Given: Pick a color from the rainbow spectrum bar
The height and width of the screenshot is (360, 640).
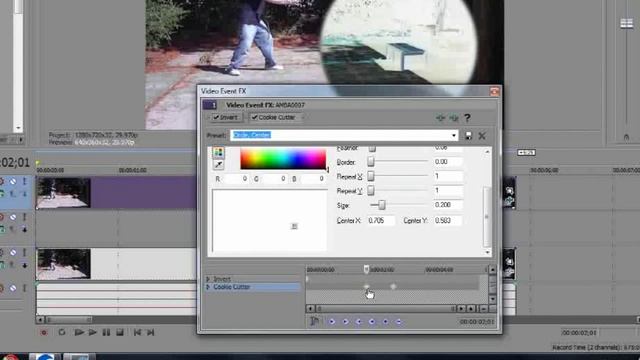Looking at the screenshot, I should tap(283, 159).
